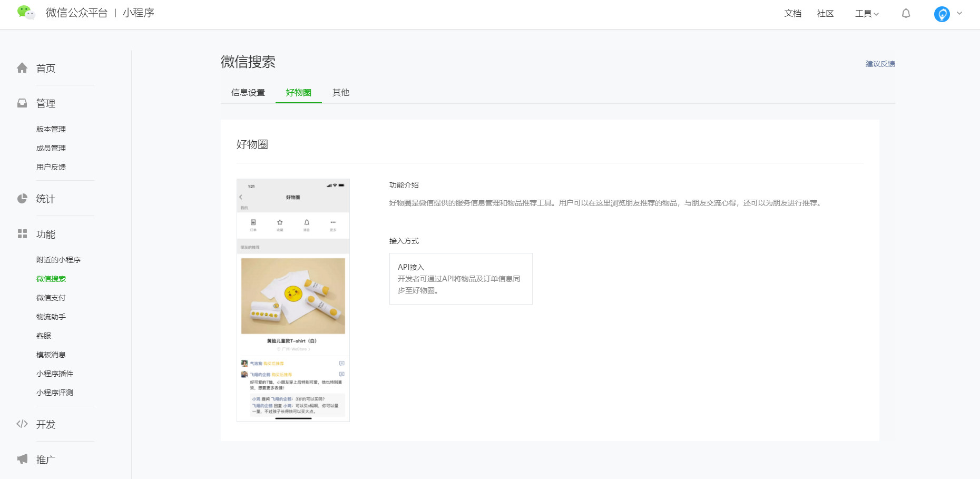Click the 首页 home icon
The width and height of the screenshot is (980, 479).
point(22,68)
